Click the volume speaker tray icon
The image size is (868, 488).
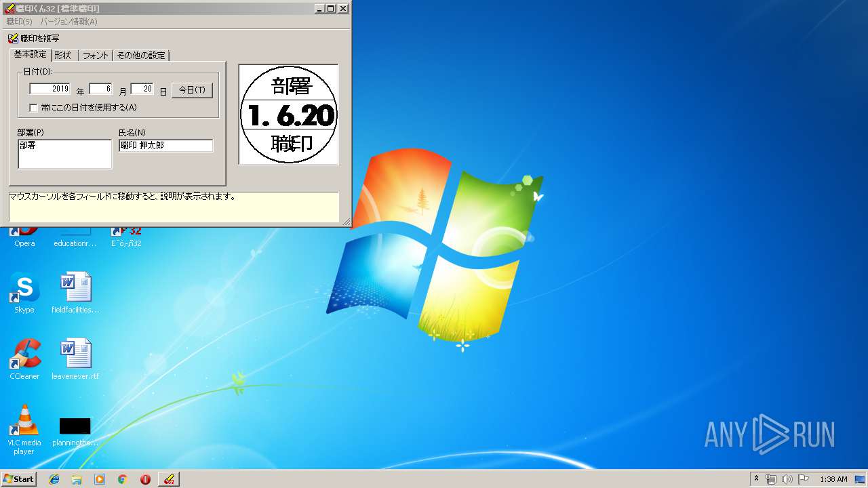pyautogui.click(x=787, y=479)
